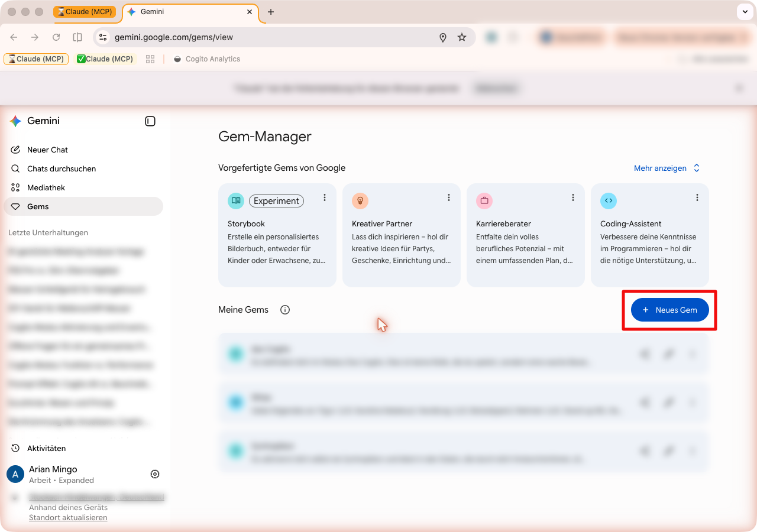Open Aktivitäten history

tap(83, 448)
